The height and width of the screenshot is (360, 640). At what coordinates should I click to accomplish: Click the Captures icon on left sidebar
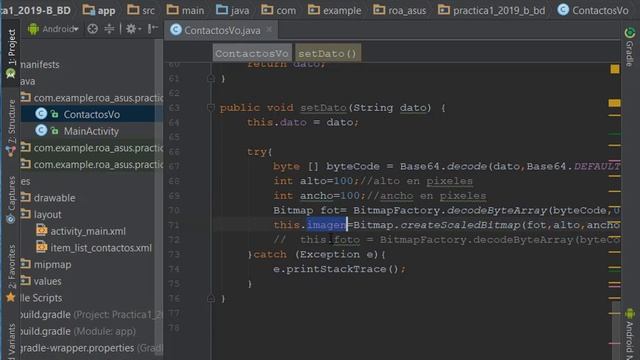[11, 219]
